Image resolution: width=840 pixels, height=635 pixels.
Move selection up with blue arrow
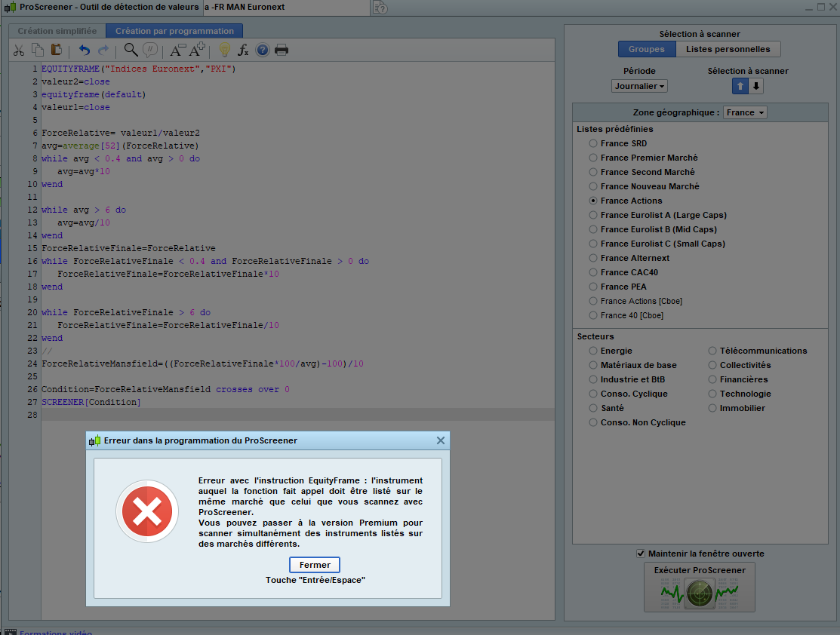pos(740,86)
